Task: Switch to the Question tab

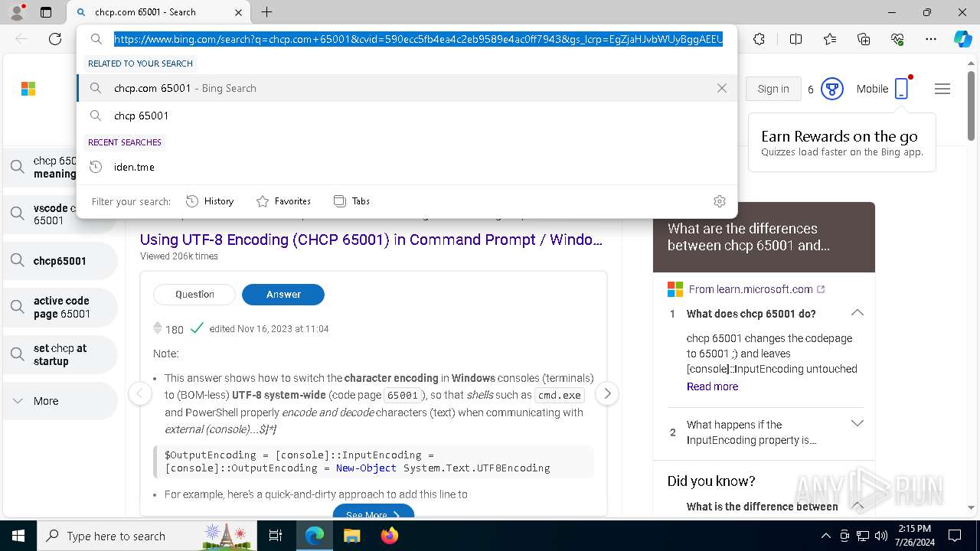Action: 194,294
